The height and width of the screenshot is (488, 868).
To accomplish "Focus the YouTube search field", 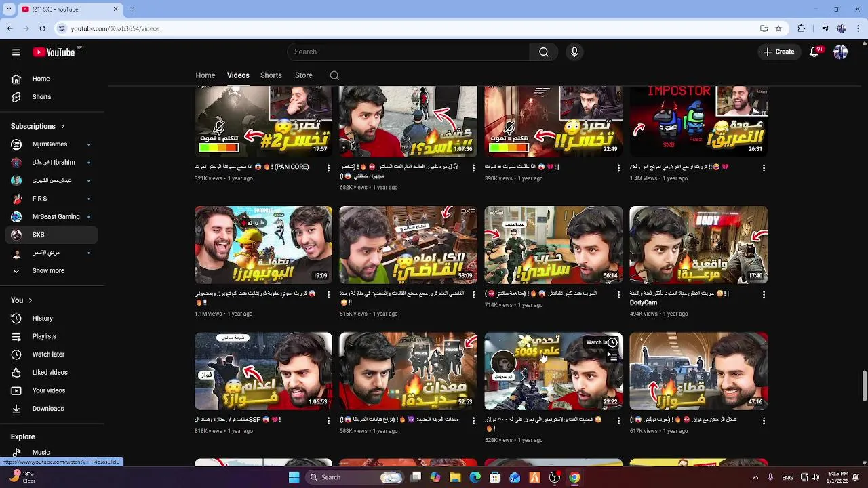I will pos(408,52).
